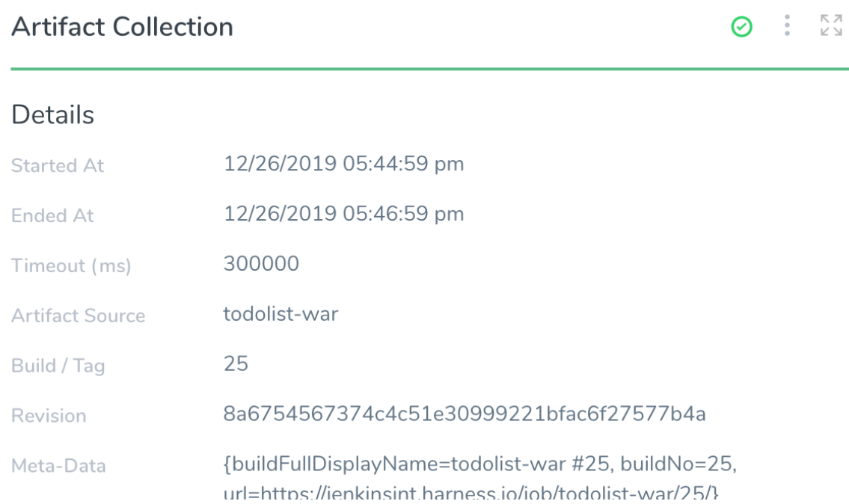Viewport: 849px width, 504px height.
Task: Click the Timeout value 300000
Action: click(262, 264)
